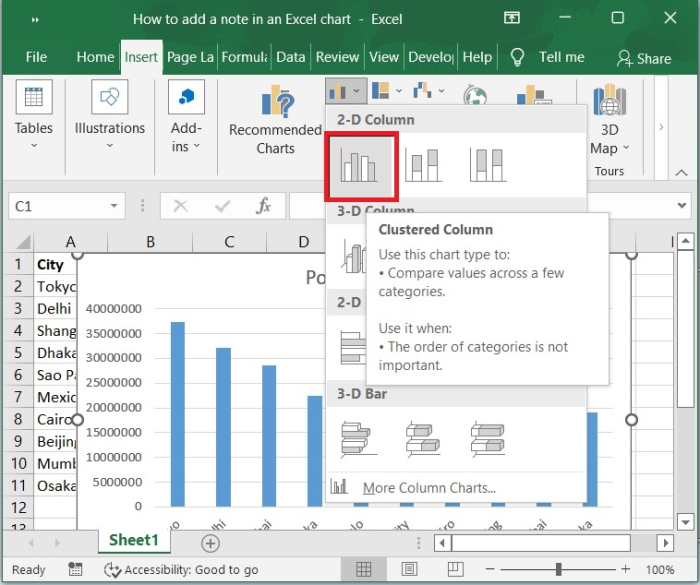Select the Sheet1 worksheet tab

(x=133, y=540)
